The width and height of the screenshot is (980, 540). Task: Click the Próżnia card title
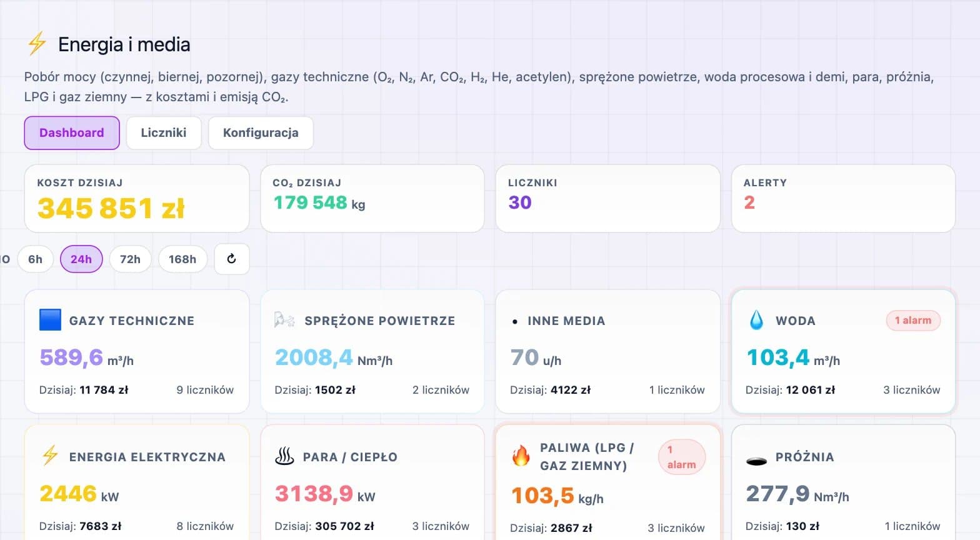[805, 457]
